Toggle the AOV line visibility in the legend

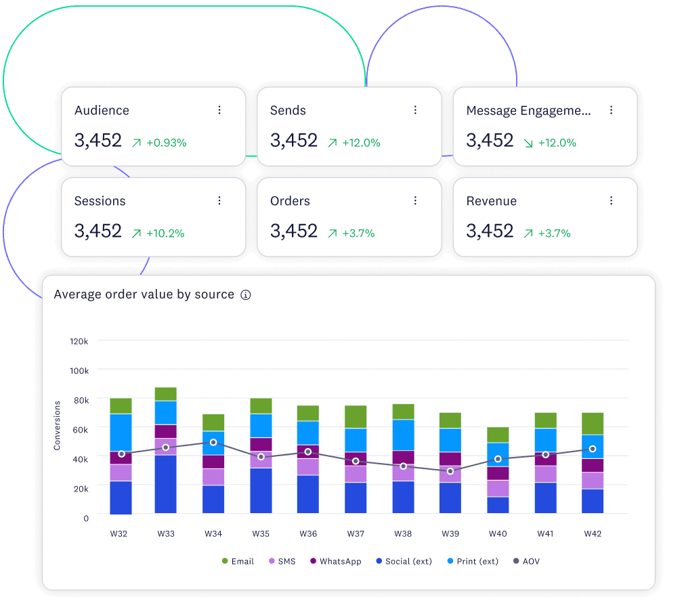pos(527,561)
